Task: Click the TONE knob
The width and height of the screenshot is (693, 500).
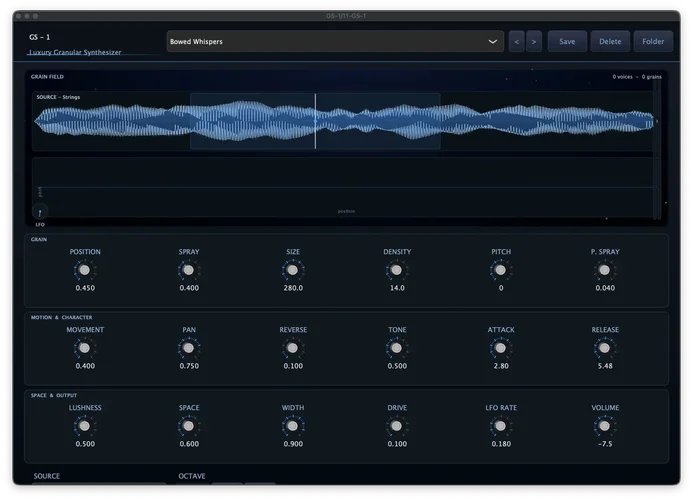Action: pos(396,348)
